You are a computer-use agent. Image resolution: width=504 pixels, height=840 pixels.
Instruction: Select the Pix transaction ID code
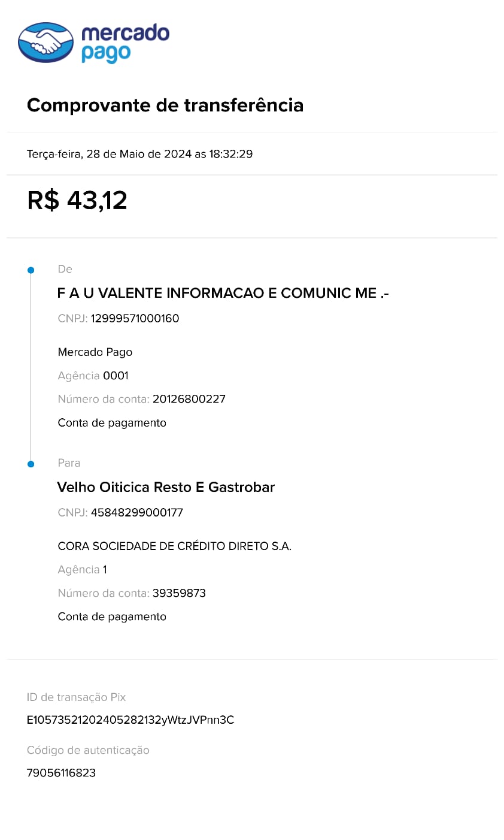point(130,720)
